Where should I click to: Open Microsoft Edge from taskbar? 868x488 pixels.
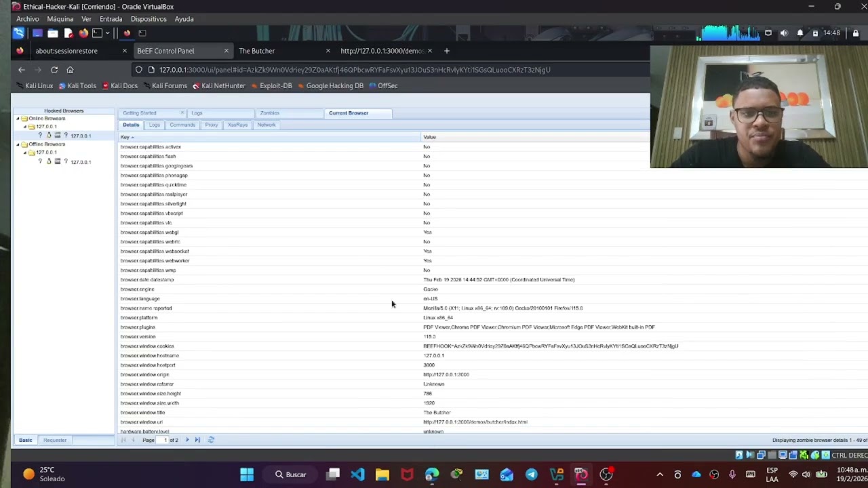[432, 474]
